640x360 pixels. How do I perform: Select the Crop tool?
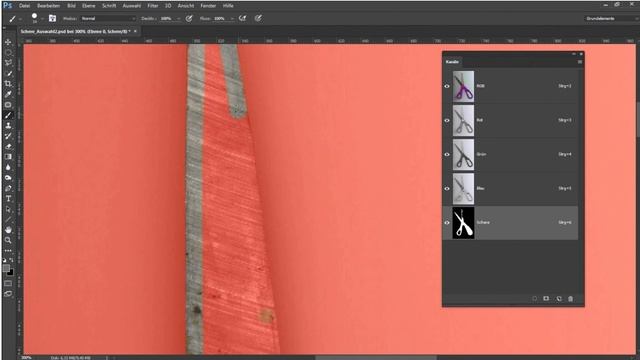pos(8,84)
